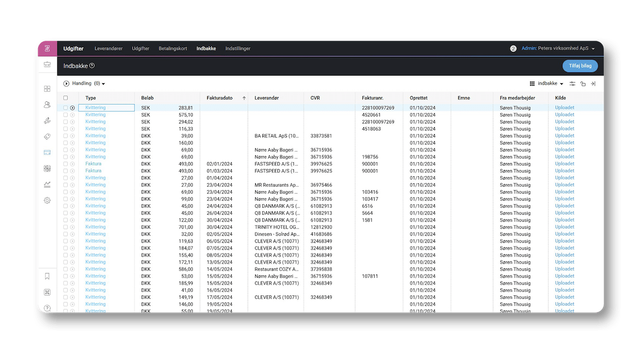Click the bookmark icon in sidebar
The image size is (644, 362).
pyautogui.click(x=47, y=276)
